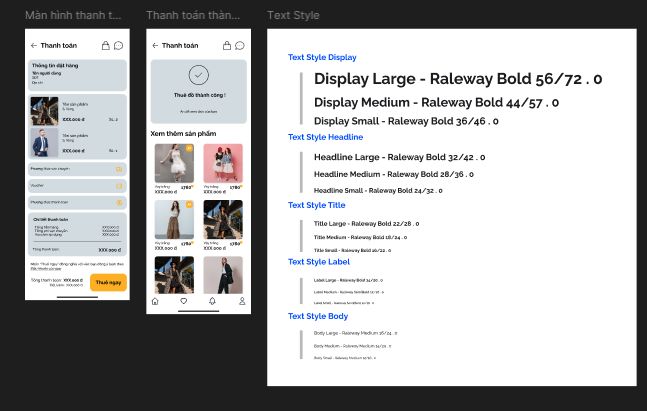647x411 pixels.
Task: Select 'Display Medium - Raleway Bold 44/57' text
Action: tap(437, 102)
